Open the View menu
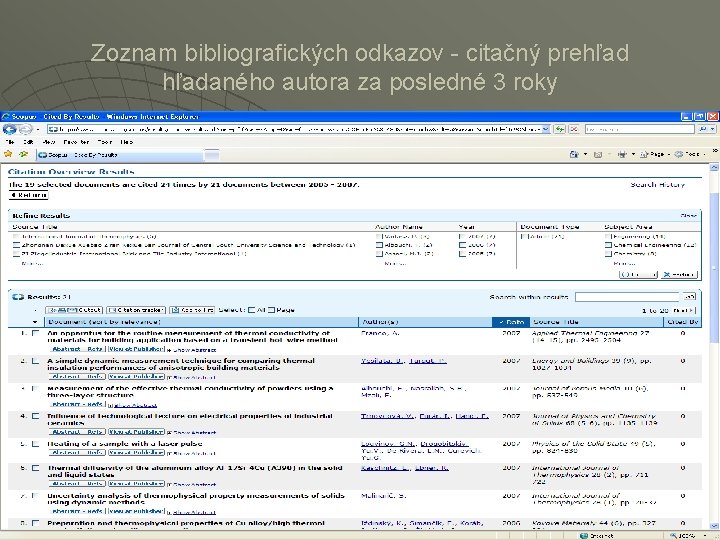Screen dimensions: 720x540 tap(49, 142)
